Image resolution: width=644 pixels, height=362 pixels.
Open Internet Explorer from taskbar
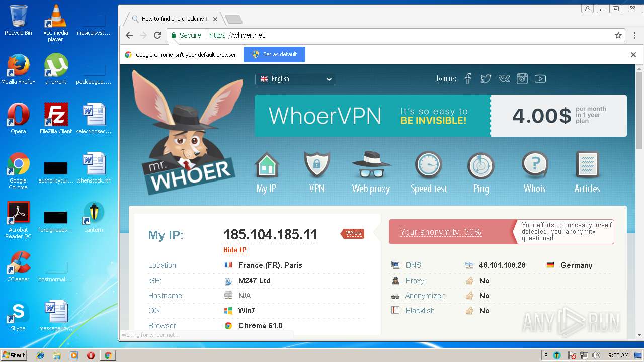(40, 355)
